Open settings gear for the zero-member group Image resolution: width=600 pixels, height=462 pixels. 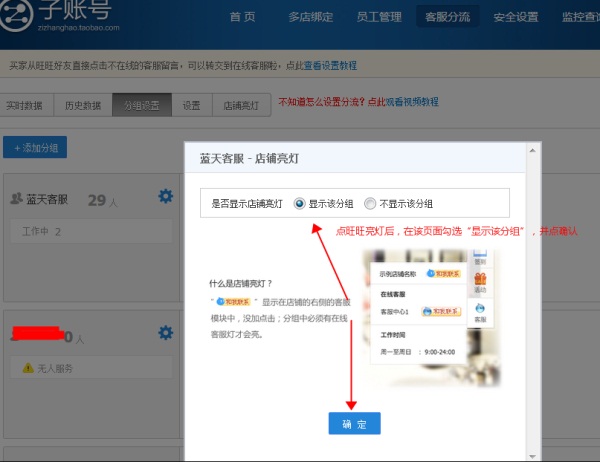(166, 333)
